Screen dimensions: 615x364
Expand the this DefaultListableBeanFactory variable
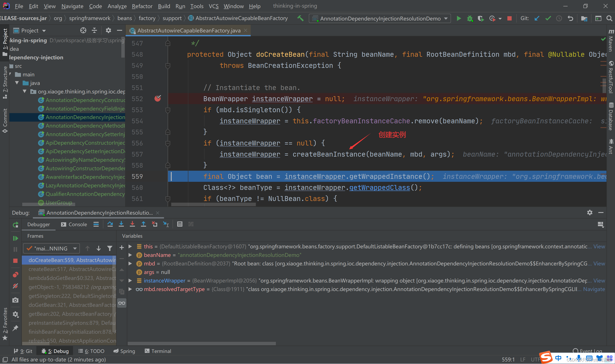[130, 247]
